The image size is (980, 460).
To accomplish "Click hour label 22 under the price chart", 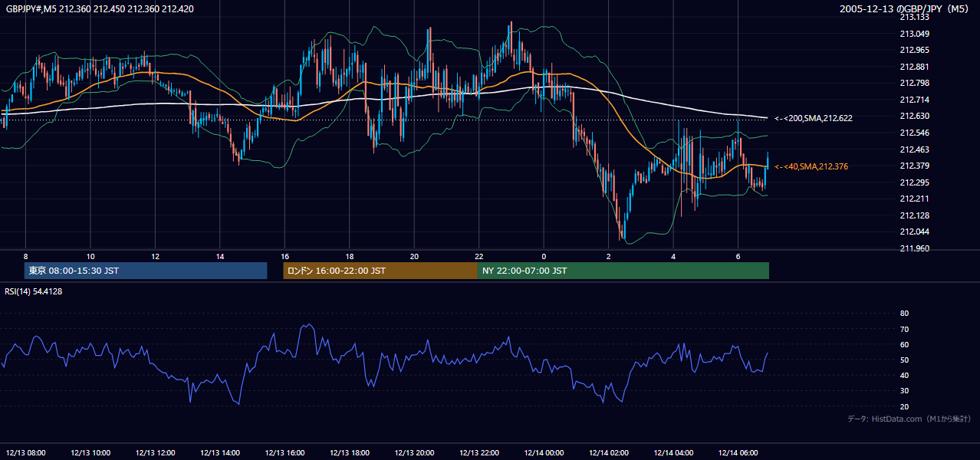I will [x=478, y=256].
